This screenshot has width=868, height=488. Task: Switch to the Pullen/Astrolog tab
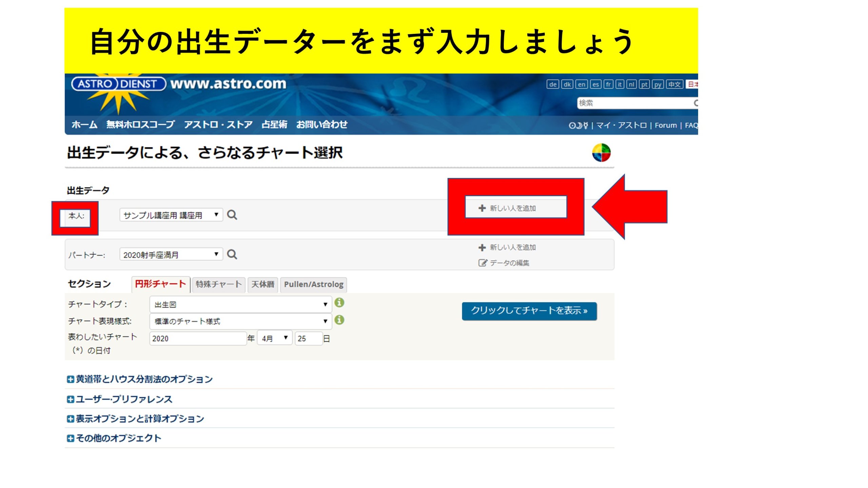click(x=314, y=284)
